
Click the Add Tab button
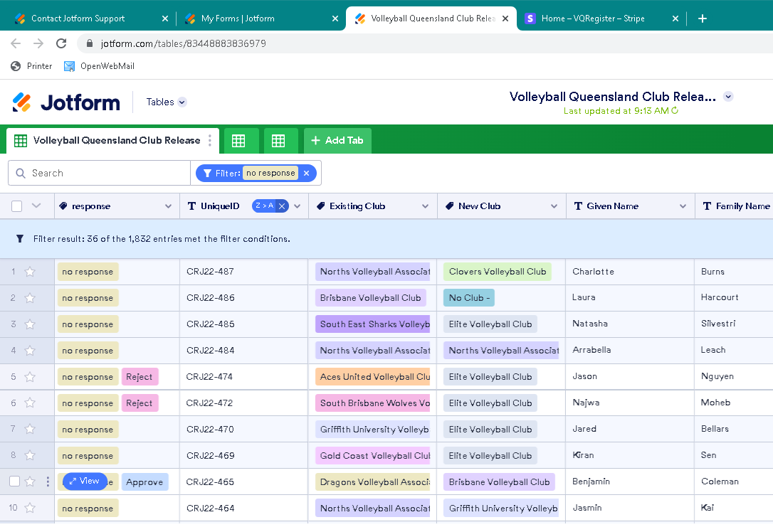337,141
